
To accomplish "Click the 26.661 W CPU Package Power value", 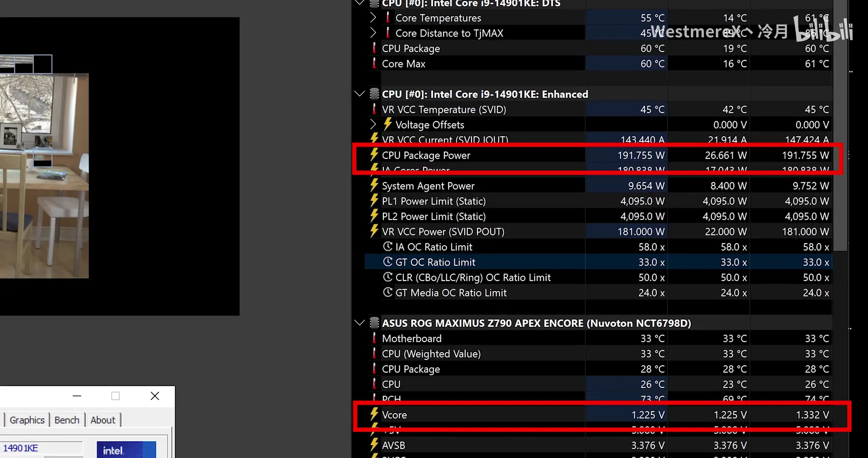I will (x=726, y=155).
